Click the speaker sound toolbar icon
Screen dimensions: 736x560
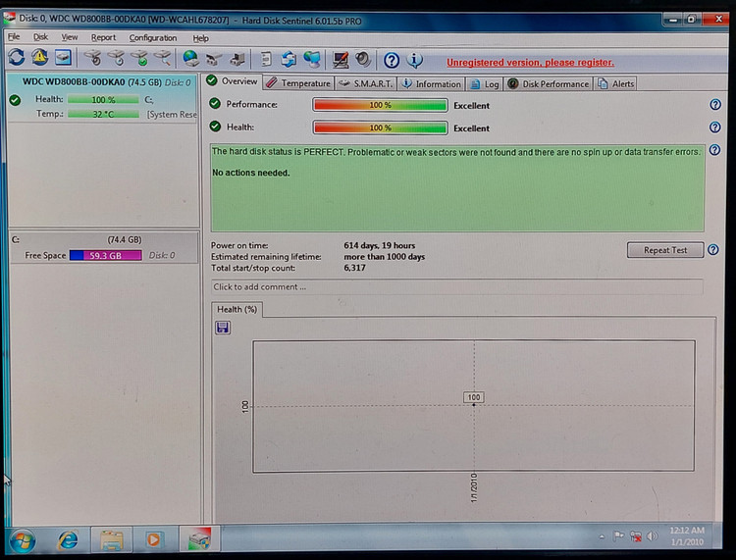[x=363, y=60]
